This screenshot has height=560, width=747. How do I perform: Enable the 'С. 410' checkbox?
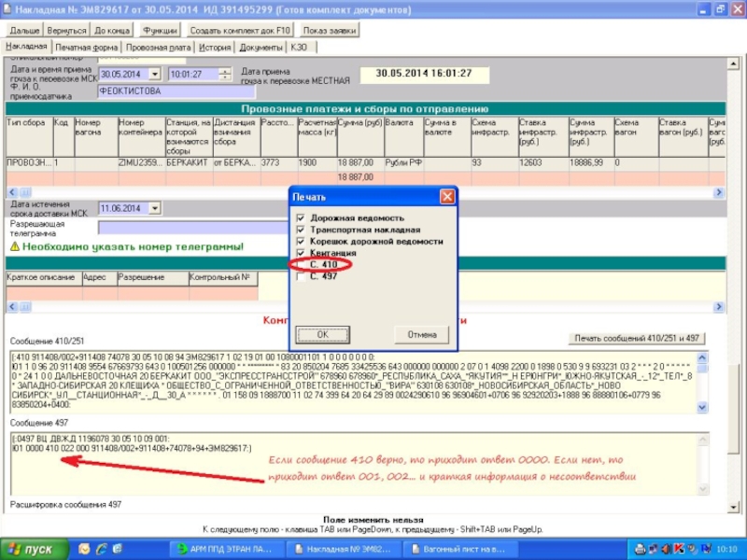[x=301, y=265]
